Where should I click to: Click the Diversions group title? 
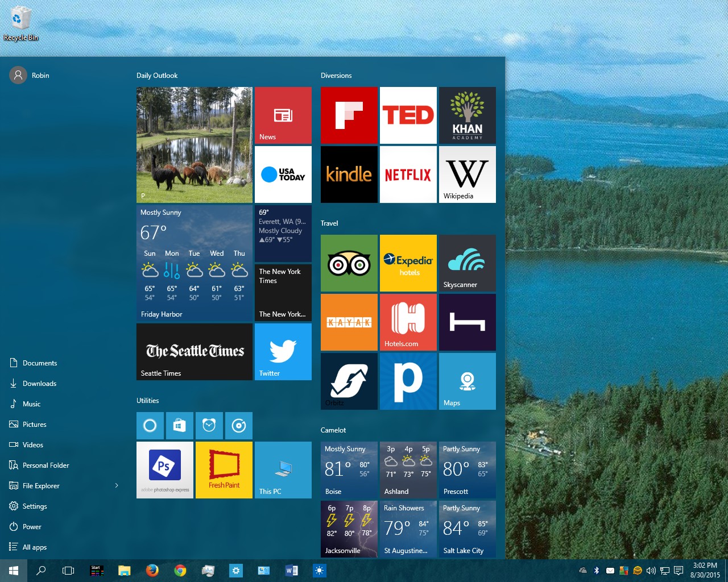(336, 76)
